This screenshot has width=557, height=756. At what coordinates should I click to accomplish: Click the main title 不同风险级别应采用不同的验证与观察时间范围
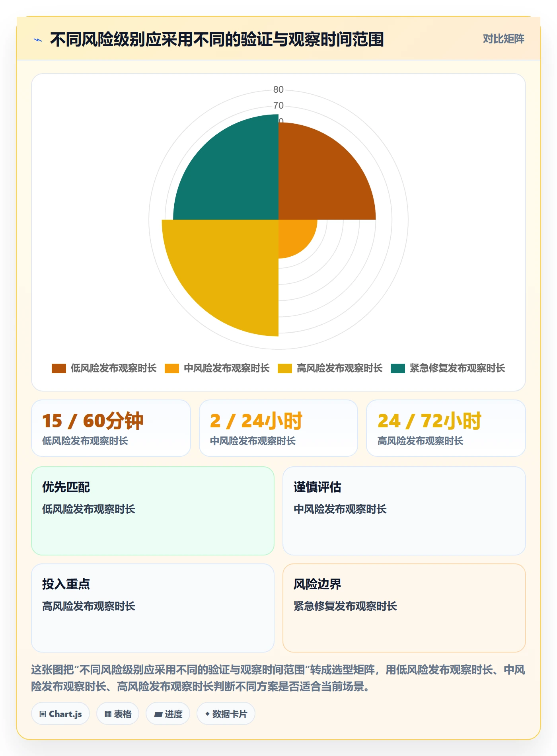pyautogui.click(x=217, y=39)
